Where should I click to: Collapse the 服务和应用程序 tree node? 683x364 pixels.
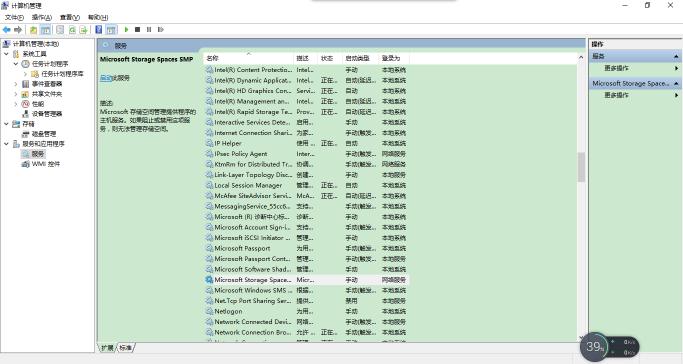click(x=6, y=144)
